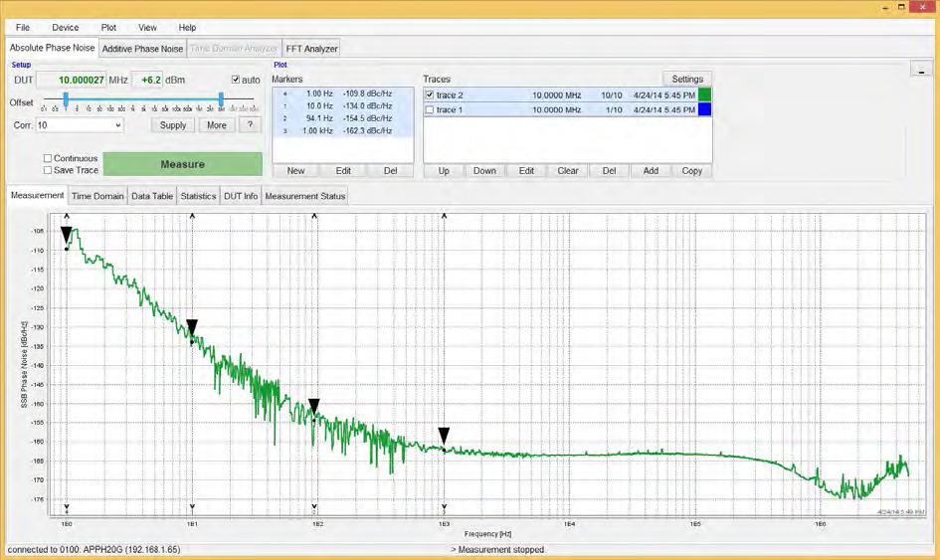Switch to Measurement tab

37,196
